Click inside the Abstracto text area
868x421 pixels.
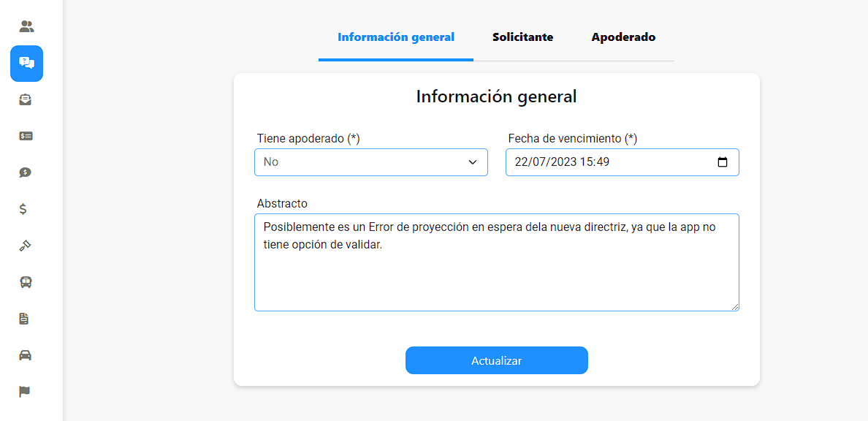[497, 262]
